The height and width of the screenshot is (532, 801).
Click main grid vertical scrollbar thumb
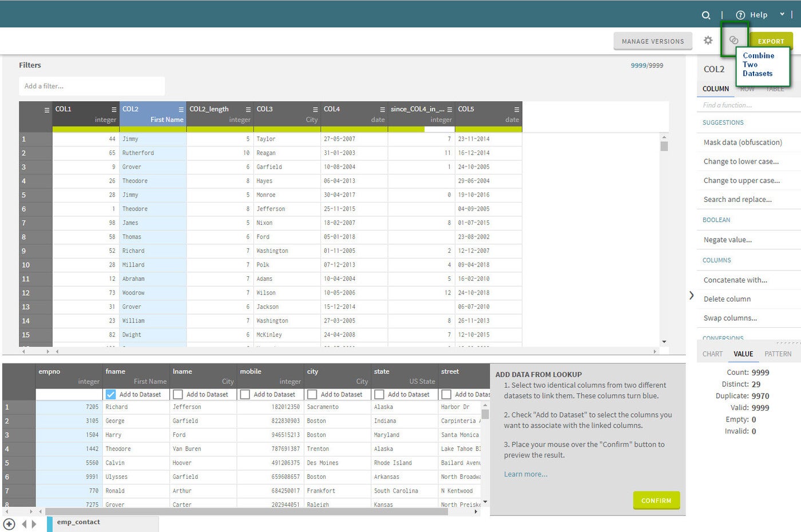(x=664, y=146)
